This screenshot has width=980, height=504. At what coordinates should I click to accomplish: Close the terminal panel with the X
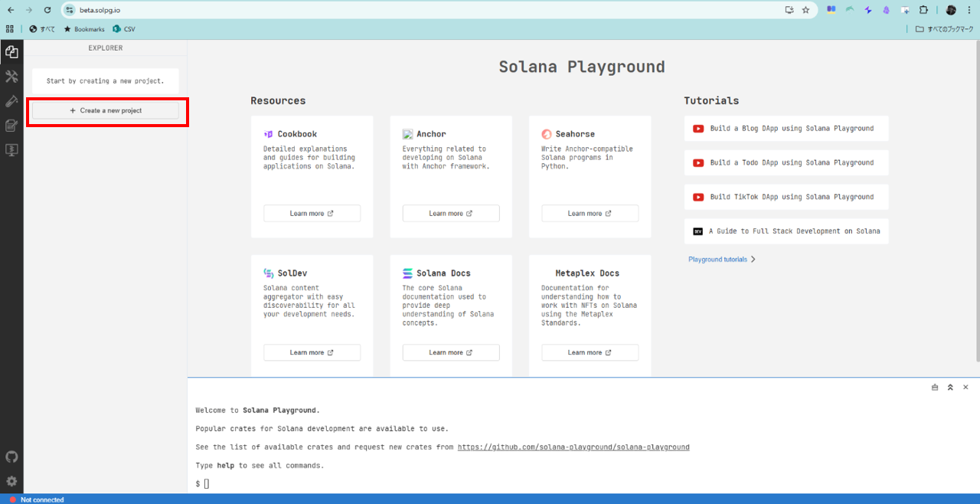[x=965, y=388]
